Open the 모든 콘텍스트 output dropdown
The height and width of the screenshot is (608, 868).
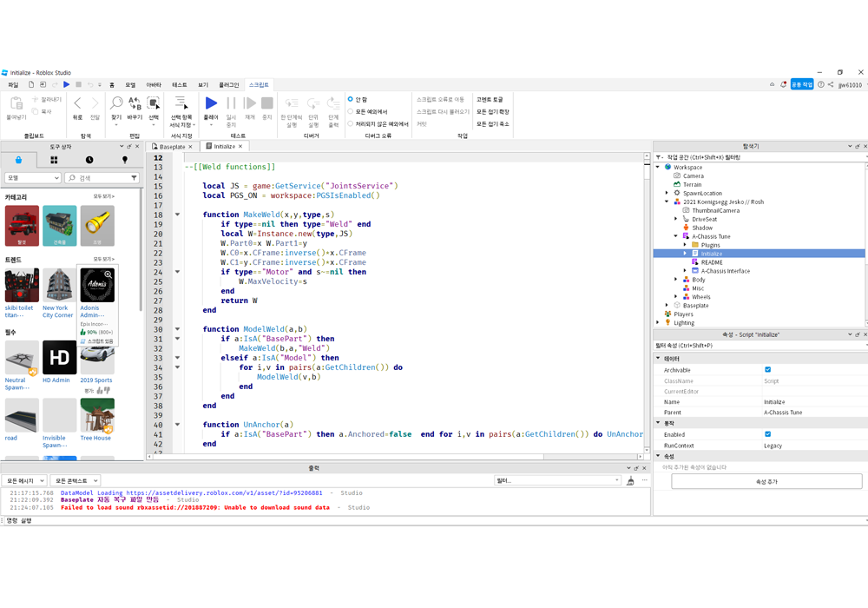tap(76, 480)
